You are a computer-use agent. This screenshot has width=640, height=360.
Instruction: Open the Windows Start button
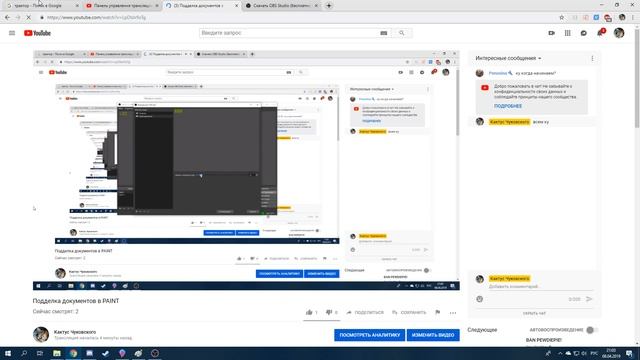[8, 353]
